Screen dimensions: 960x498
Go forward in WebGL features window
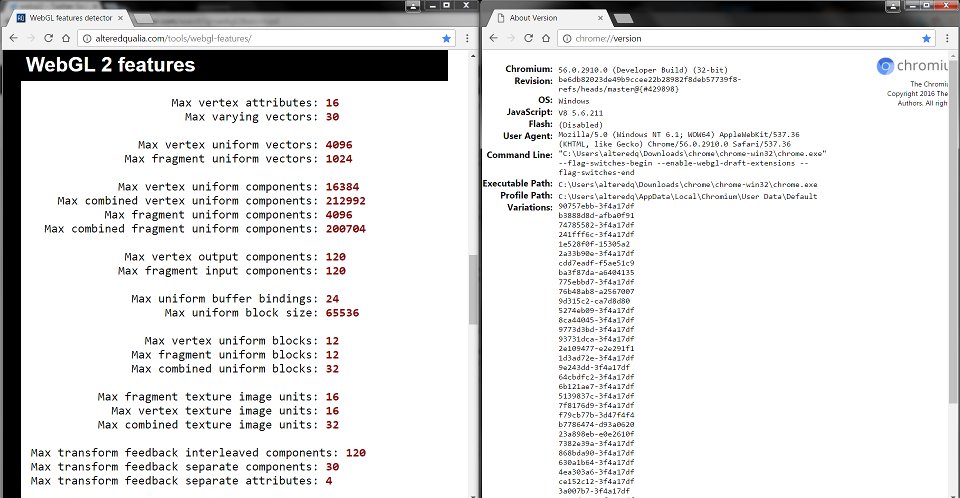[31, 38]
